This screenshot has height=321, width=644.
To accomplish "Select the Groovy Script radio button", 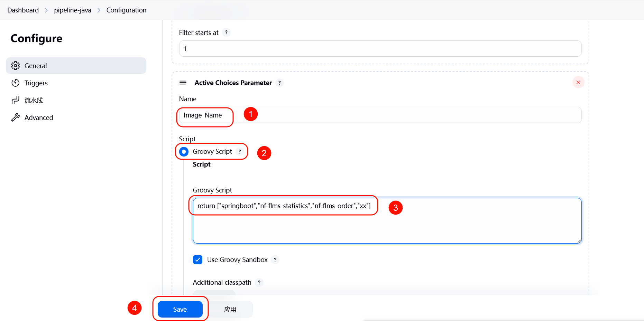I will 184,152.
